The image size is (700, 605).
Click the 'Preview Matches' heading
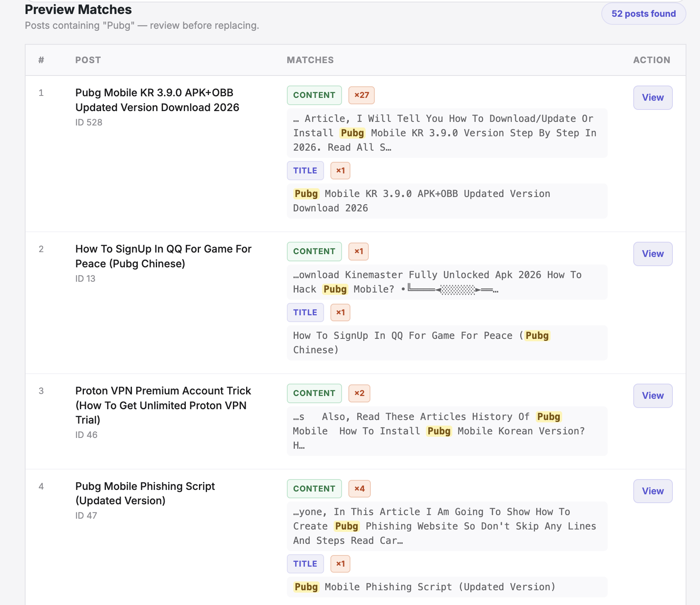(78, 10)
